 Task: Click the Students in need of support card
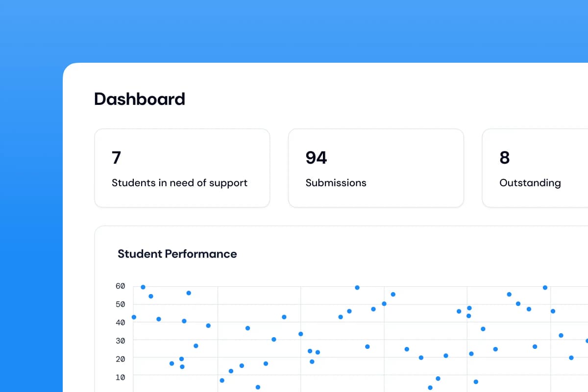click(x=182, y=168)
